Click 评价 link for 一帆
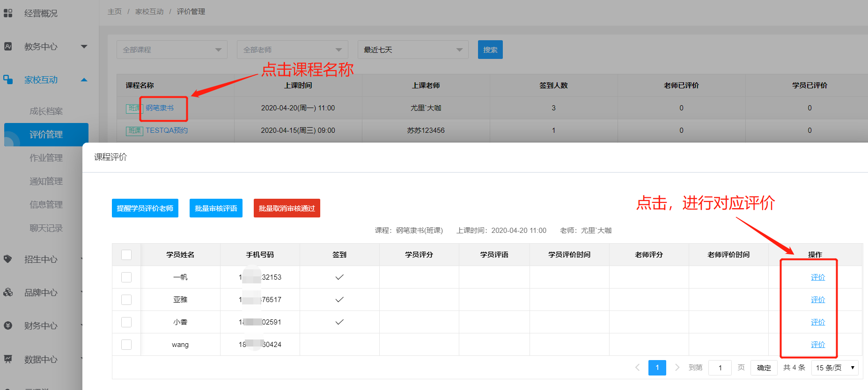The image size is (868, 390). [x=818, y=277]
